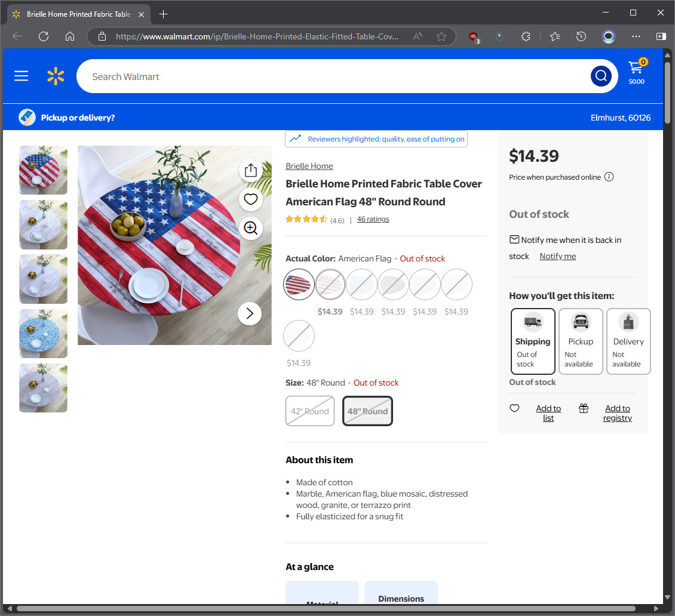The image size is (675, 616).
Task: Go to browser home page icon
Action: (70, 36)
